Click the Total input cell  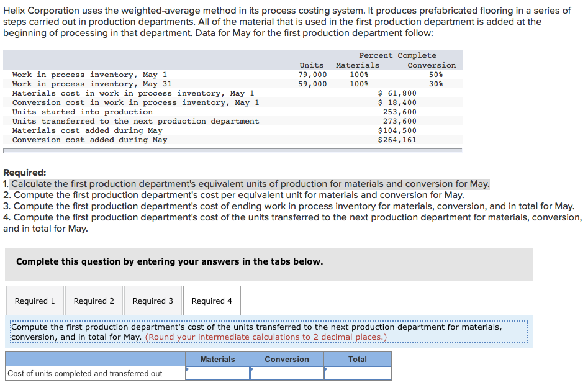358,373
